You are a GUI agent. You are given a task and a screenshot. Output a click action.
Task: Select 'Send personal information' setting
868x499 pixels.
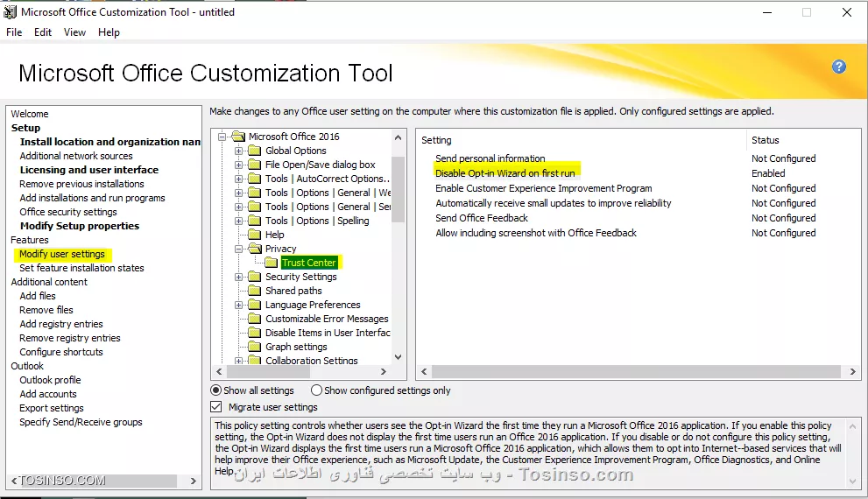click(x=490, y=158)
